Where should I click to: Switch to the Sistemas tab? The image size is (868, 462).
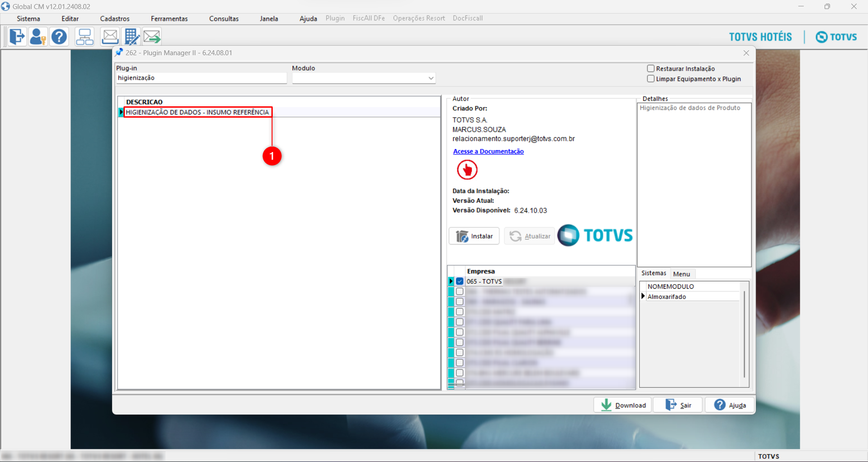[x=654, y=273]
